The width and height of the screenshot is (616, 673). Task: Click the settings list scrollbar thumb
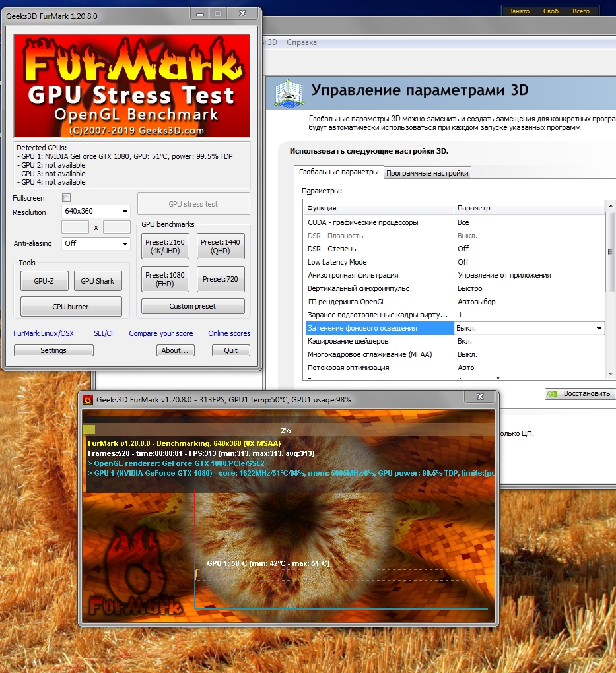(611, 252)
